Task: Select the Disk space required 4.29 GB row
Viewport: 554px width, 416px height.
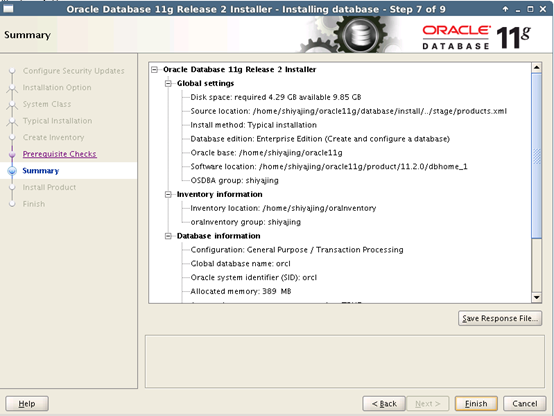Action: point(276,97)
